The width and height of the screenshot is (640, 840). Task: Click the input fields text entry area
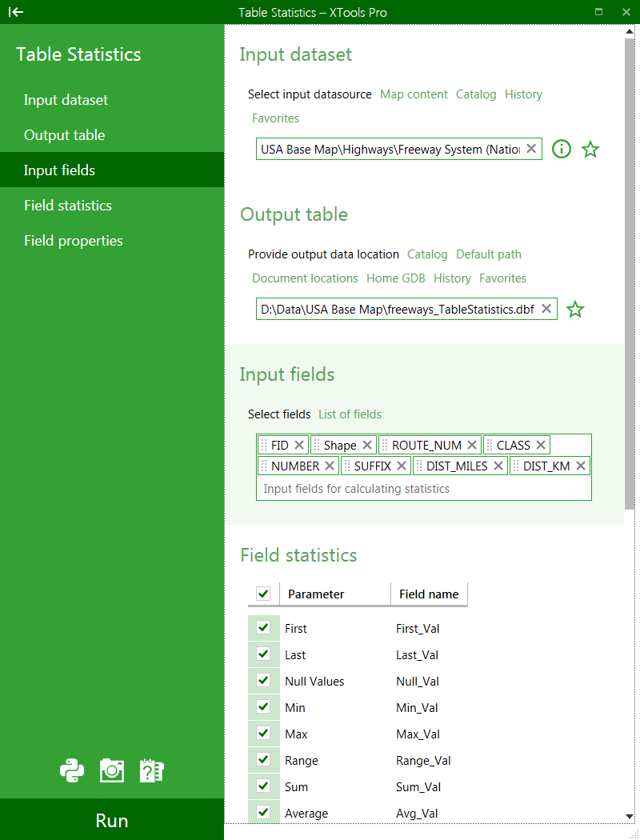(424, 489)
